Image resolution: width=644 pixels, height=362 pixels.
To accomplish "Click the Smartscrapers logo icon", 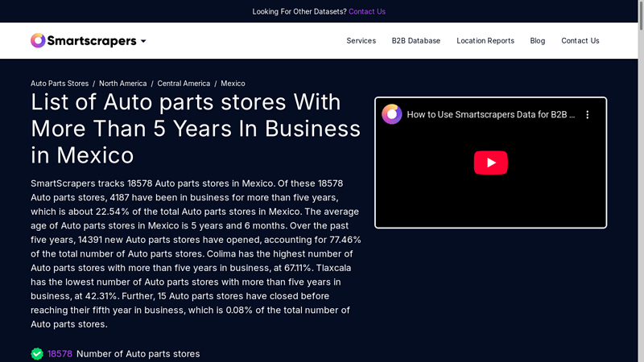I will pos(38,41).
